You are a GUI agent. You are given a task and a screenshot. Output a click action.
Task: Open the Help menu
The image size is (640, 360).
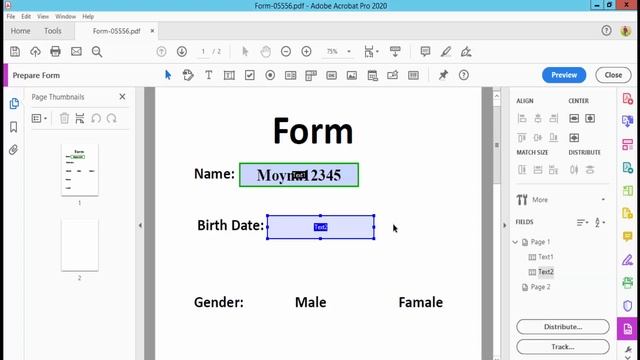coord(88,16)
